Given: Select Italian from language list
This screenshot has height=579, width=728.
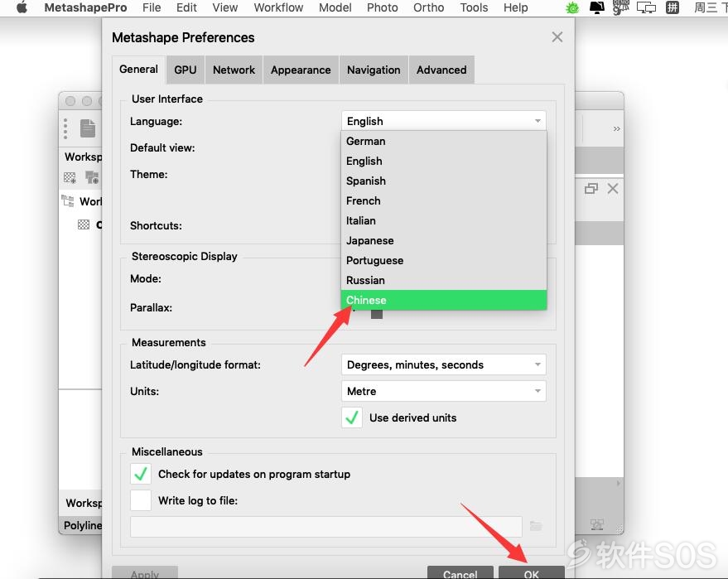Looking at the screenshot, I should click(x=443, y=221).
